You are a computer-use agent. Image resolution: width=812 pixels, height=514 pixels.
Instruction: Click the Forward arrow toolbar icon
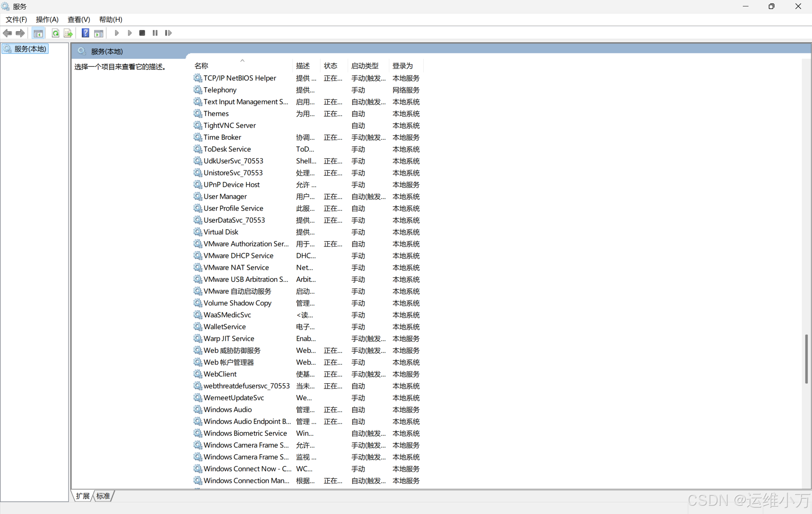[x=20, y=33]
